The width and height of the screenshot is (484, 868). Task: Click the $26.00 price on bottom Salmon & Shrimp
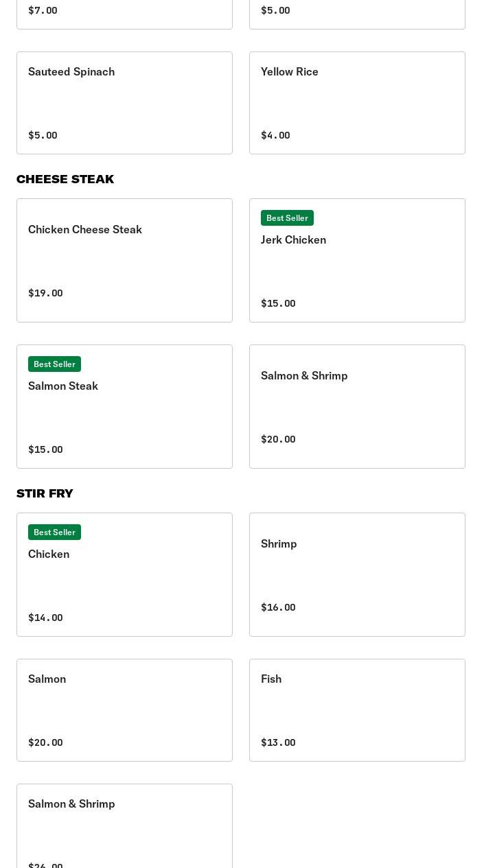pyautogui.click(x=45, y=865)
